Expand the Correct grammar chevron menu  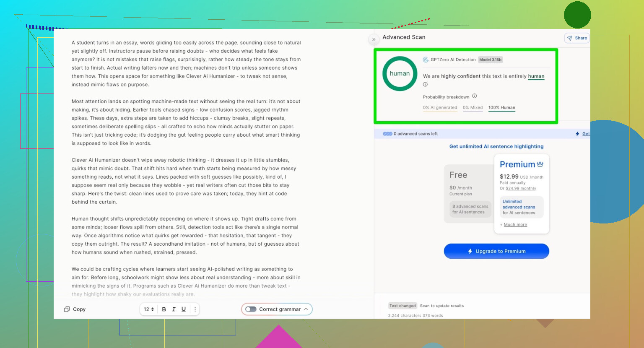click(x=306, y=309)
